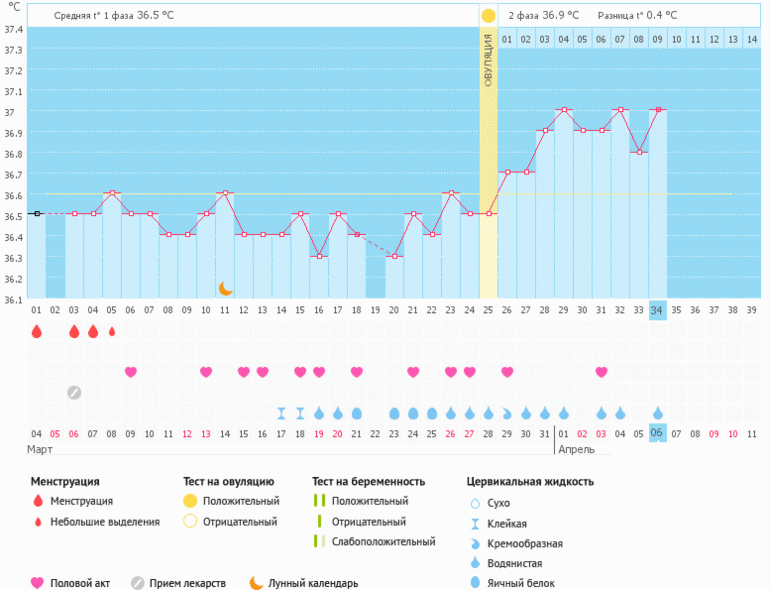Click the 'Яичный белок' drop icon in legend

pos(475,583)
